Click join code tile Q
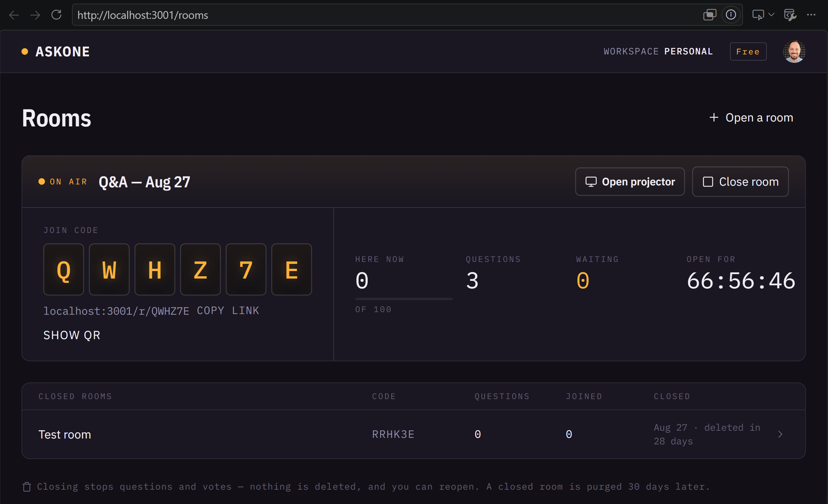The width and height of the screenshot is (828, 504). [64, 269]
